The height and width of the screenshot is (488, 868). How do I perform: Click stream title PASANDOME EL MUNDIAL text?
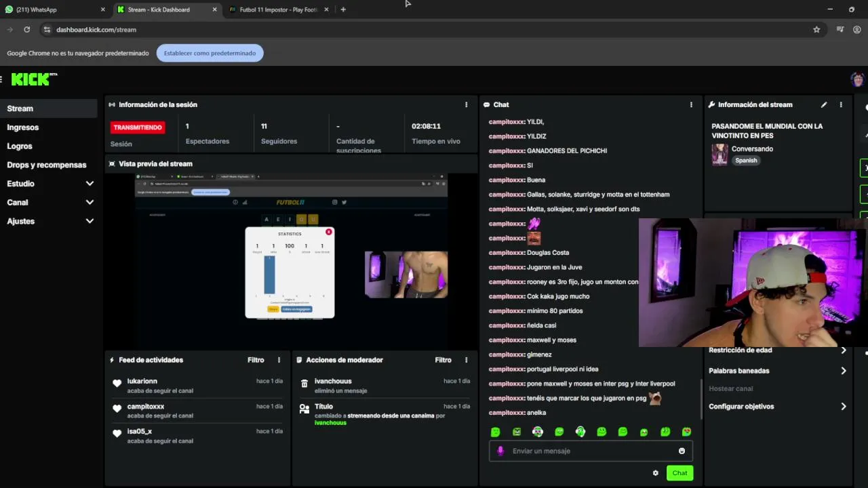tap(767, 131)
